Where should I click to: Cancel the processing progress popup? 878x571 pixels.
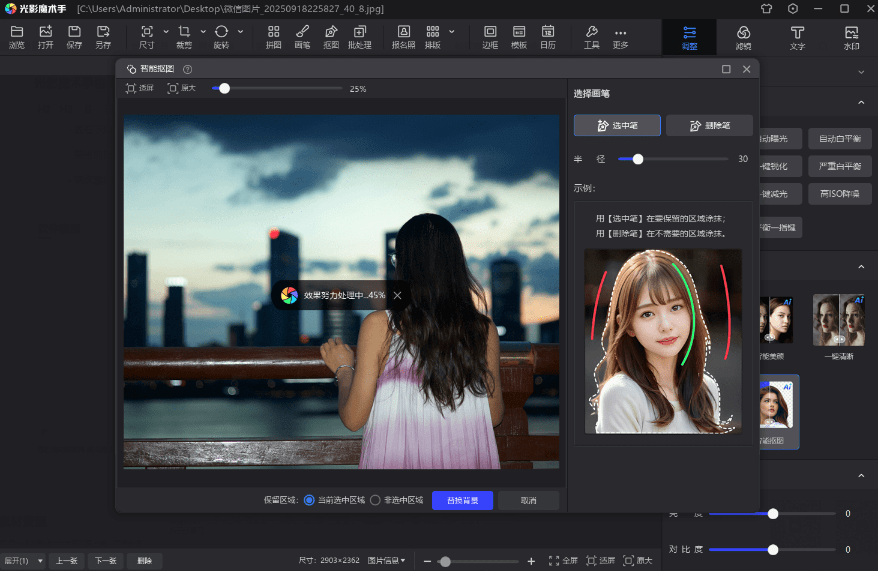[x=397, y=295]
